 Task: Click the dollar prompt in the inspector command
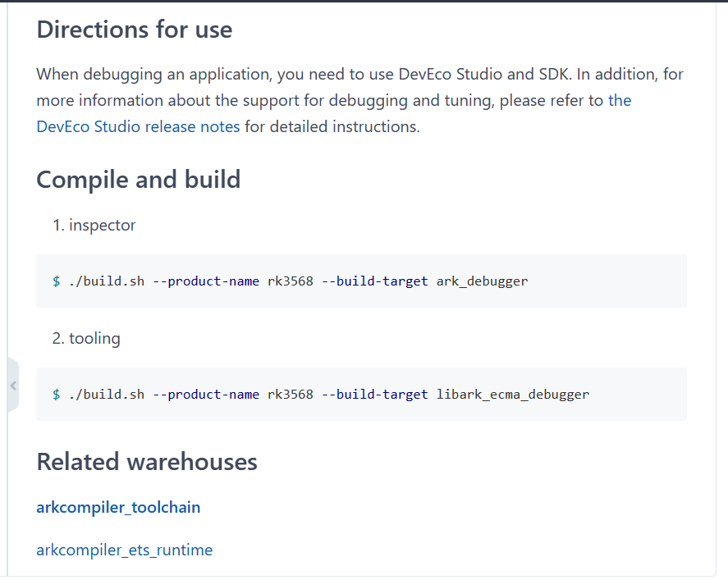coord(56,281)
